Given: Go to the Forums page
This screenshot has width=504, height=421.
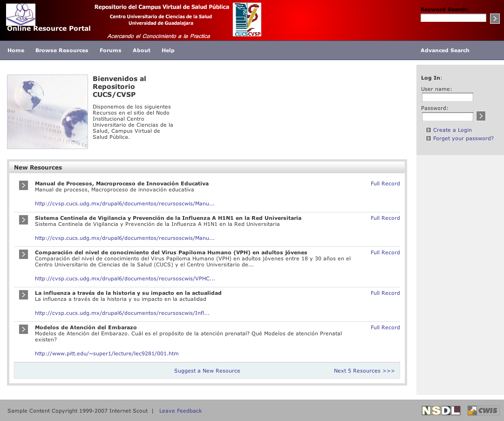Looking at the screenshot, I should pos(110,50).
